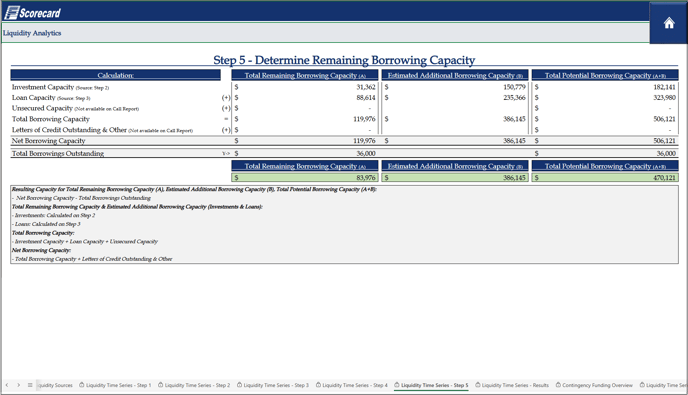688x395 pixels.
Task: Open the all-sheets list menu icon
Action: coord(30,385)
